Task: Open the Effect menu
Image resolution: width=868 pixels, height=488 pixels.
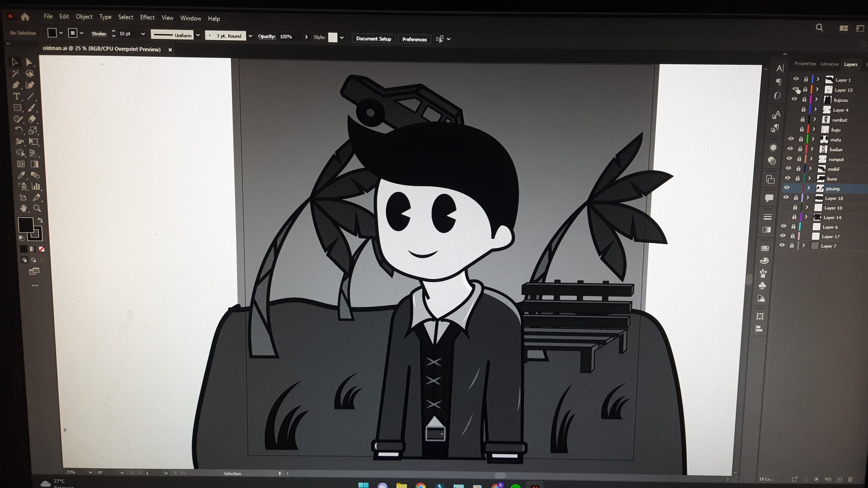Action: click(x=147, y=17)
